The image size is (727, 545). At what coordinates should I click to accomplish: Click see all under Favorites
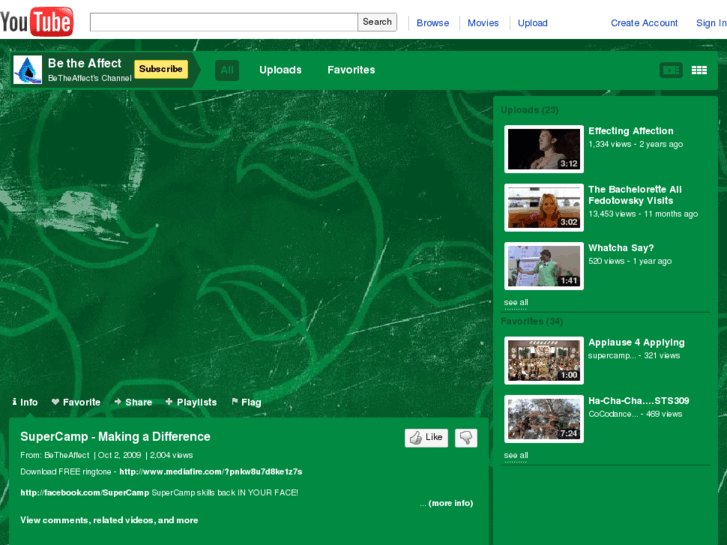point(516,455)
